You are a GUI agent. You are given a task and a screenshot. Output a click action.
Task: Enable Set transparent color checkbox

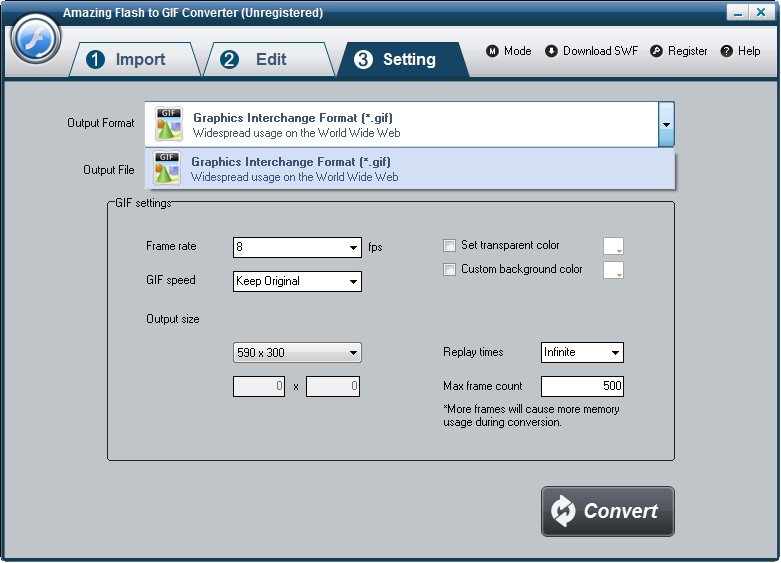pyautogui.click(x=449, y=246)
